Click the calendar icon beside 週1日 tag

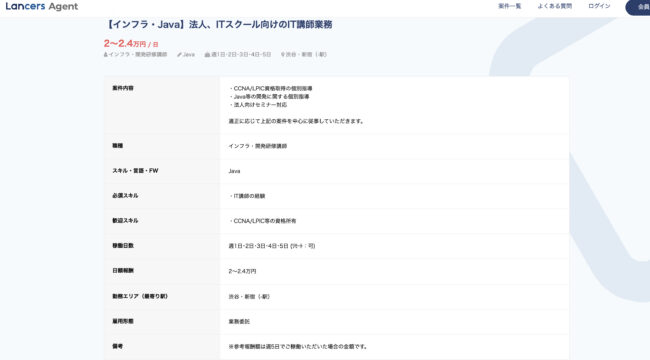click(207, 54)
